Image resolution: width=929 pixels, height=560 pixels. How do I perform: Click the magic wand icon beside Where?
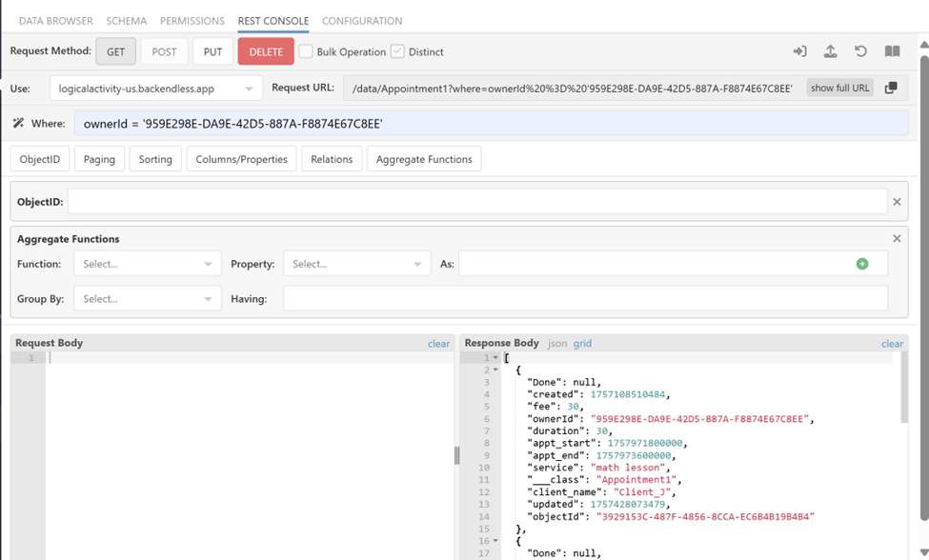pyautogui.click(x=18, y=123)
